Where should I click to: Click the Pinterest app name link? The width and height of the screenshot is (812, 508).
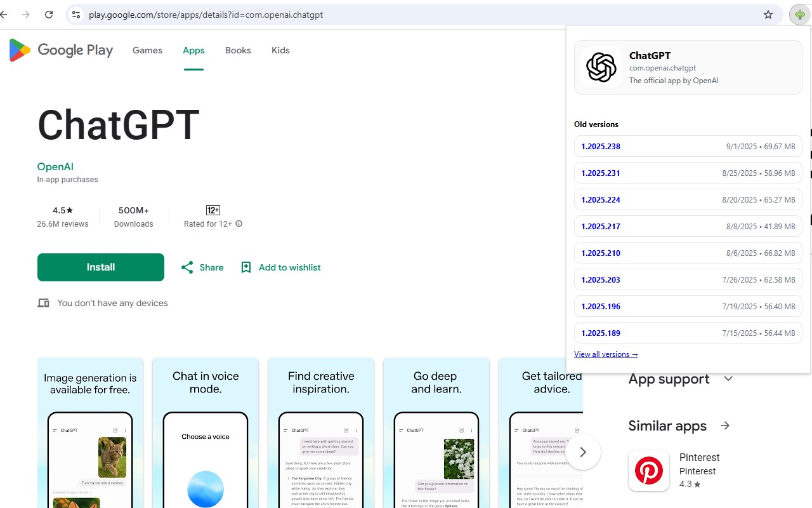700,457
